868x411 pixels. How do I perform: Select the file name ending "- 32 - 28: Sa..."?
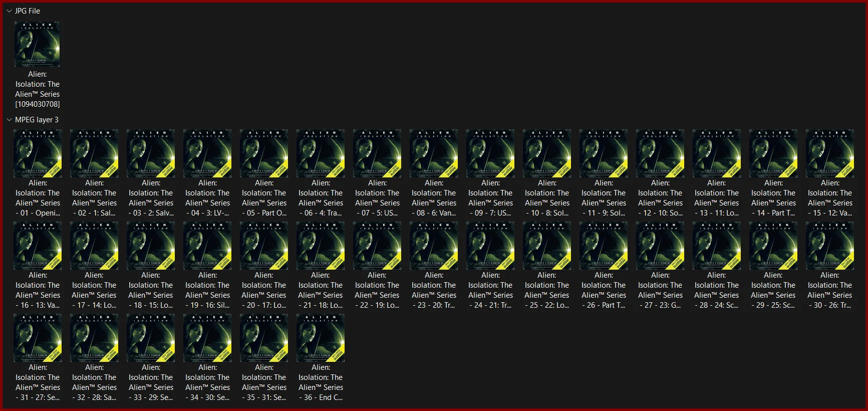[x=94, y=382]
